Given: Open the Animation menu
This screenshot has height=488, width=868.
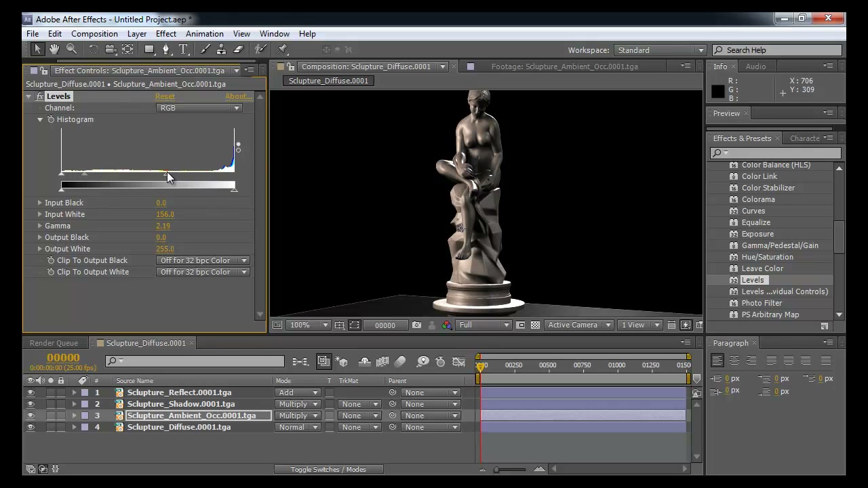Looking at the screenshot, I should point(204,34).
